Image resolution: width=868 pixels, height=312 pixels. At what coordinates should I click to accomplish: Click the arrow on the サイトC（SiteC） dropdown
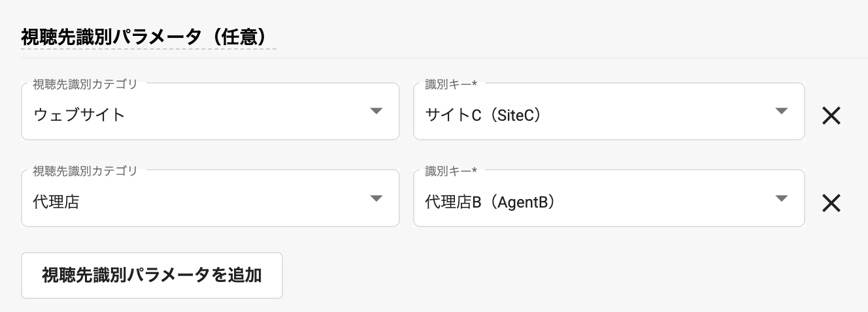tap(781, 111)
